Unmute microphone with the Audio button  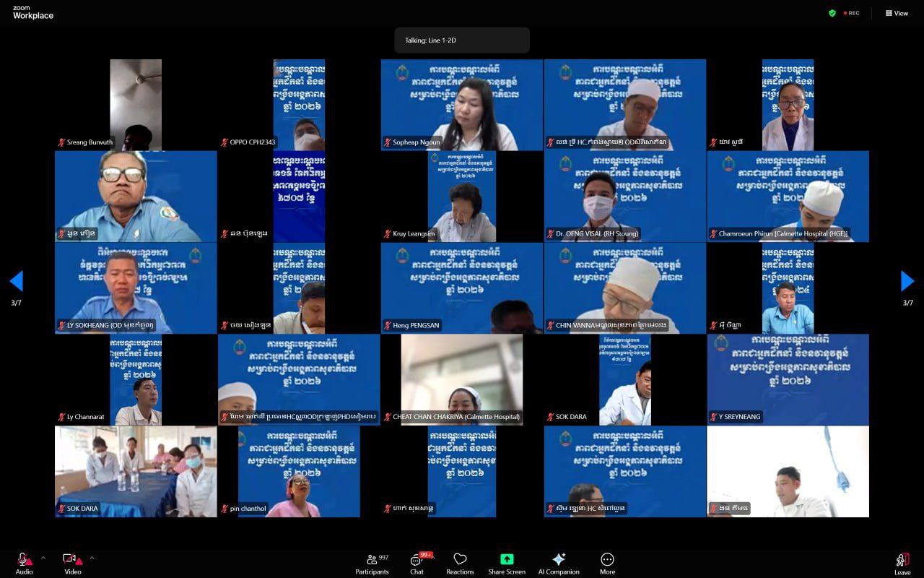point(24,561)
